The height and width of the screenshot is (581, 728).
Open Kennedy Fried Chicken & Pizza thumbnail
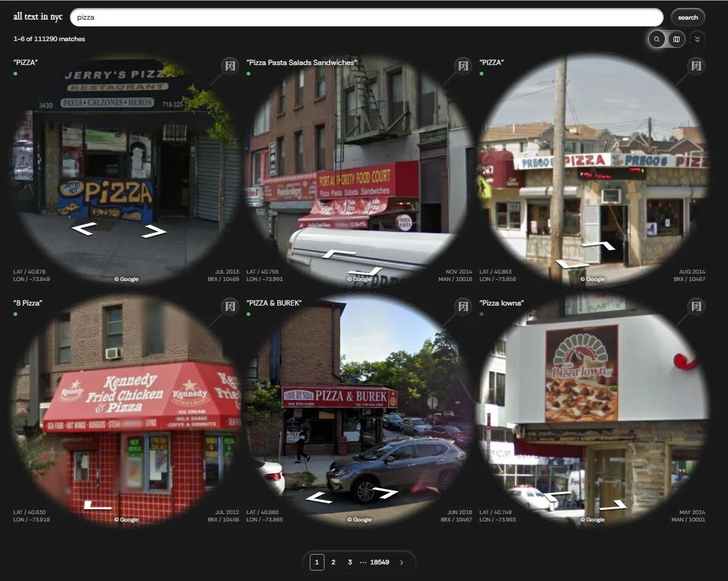point(126,410)
